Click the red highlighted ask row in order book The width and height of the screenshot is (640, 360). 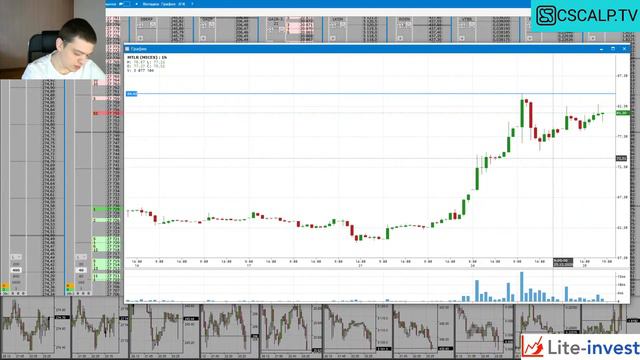tap(107, 113)
